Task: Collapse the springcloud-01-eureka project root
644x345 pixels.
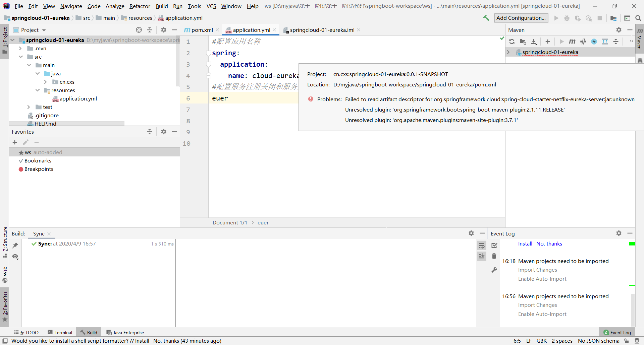Action: 13,40
